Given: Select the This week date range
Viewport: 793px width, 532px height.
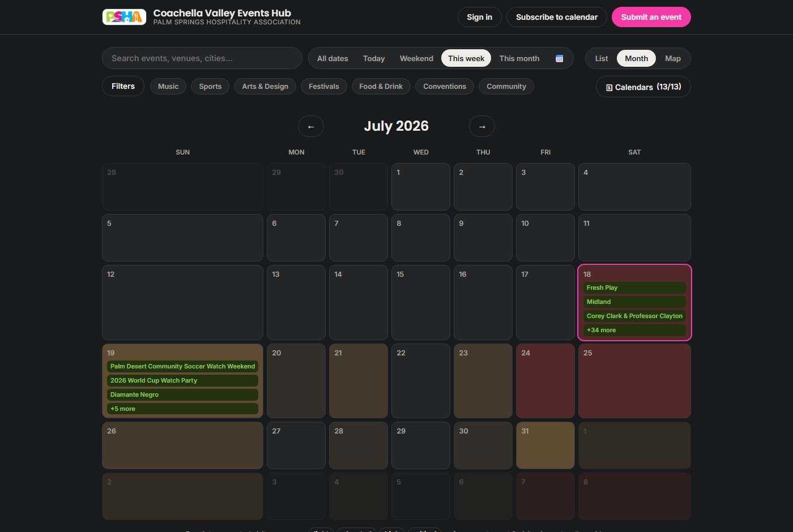Looking at the screenshot, I should tap(466, 58).
